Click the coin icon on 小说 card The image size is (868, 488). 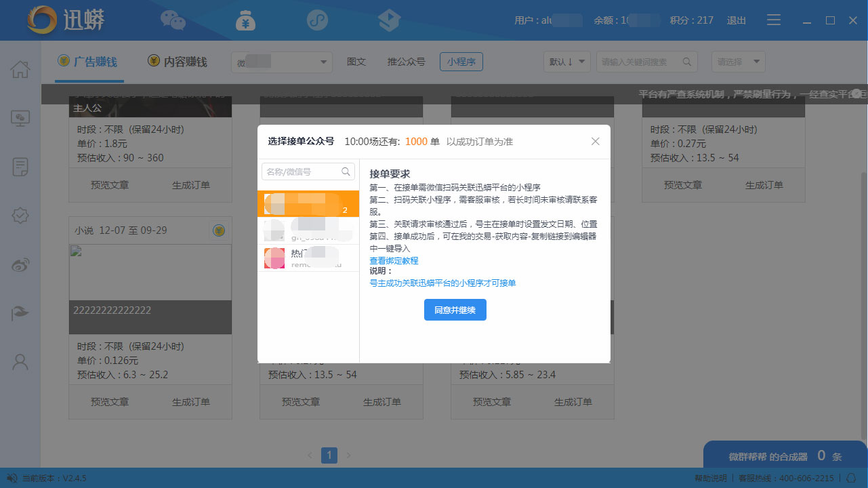pos(219,230)
